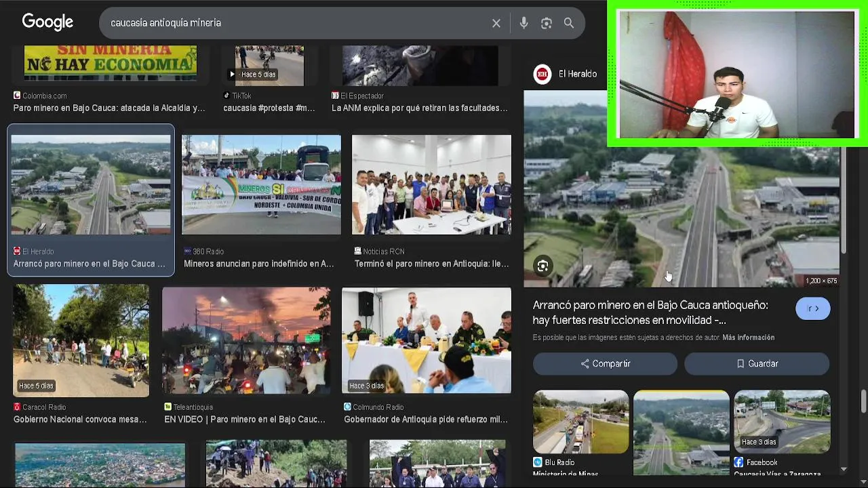Open the Noticias RCN group photo thumbnail
Screen dimensions: 868x488
431,184
